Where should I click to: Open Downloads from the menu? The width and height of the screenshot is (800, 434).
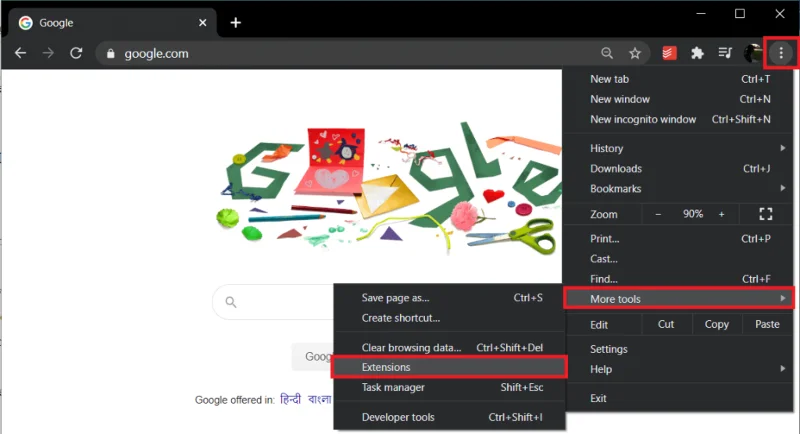tap(679, 168)
